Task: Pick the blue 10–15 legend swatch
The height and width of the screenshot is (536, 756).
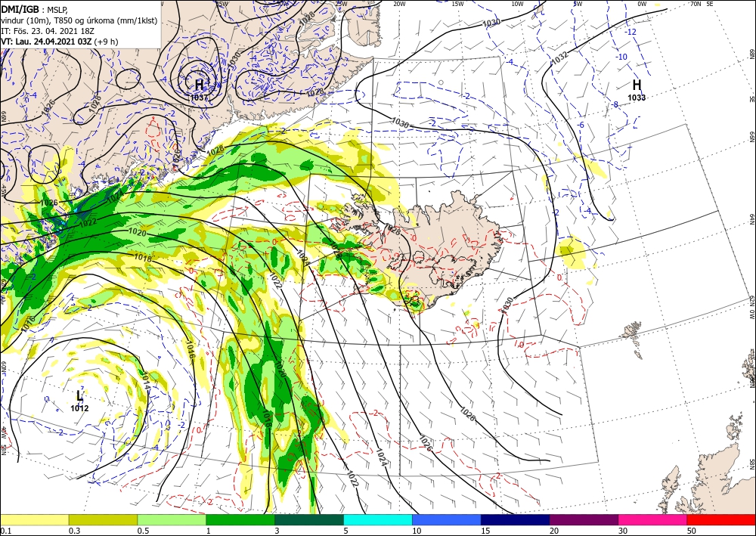Action: click(x=447, y=519)
